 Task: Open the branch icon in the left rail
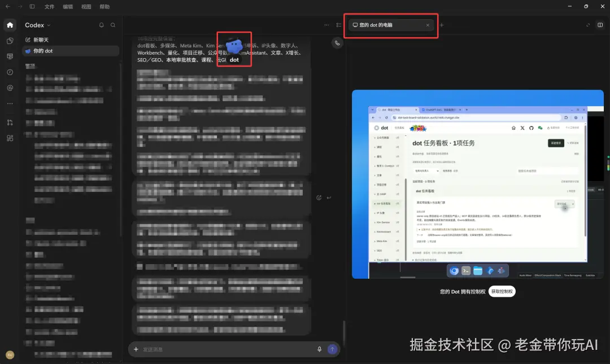10,122
